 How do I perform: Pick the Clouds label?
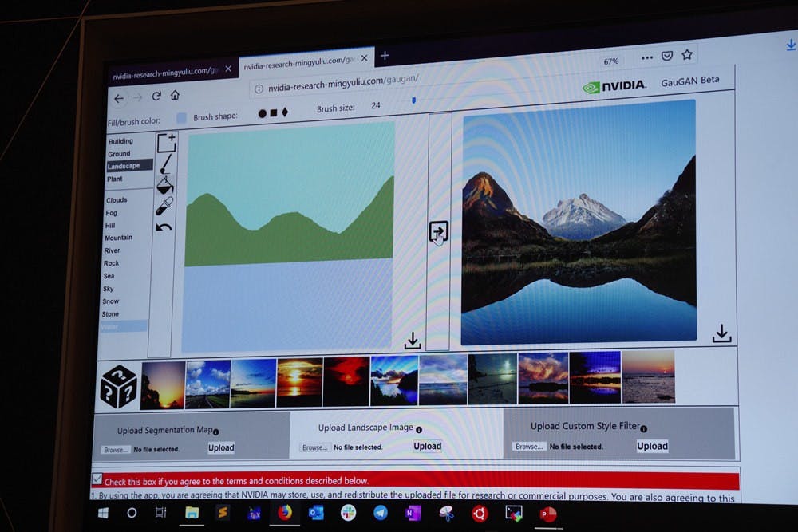coord(117,200)
